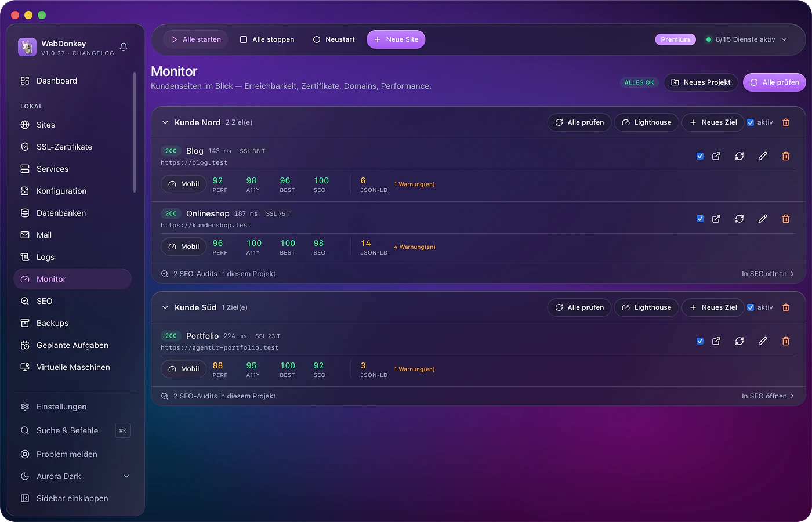Open the notifications bell icon
This screenshot has height=522, width=812.
coord(124,47)
